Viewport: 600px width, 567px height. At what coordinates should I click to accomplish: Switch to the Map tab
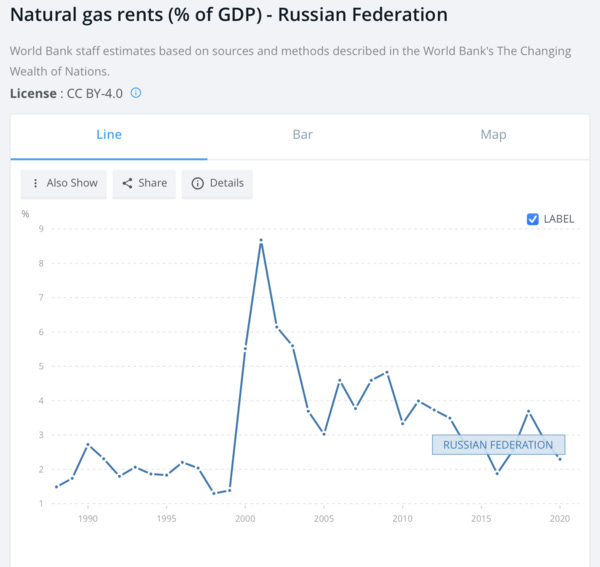click(493, 135)
